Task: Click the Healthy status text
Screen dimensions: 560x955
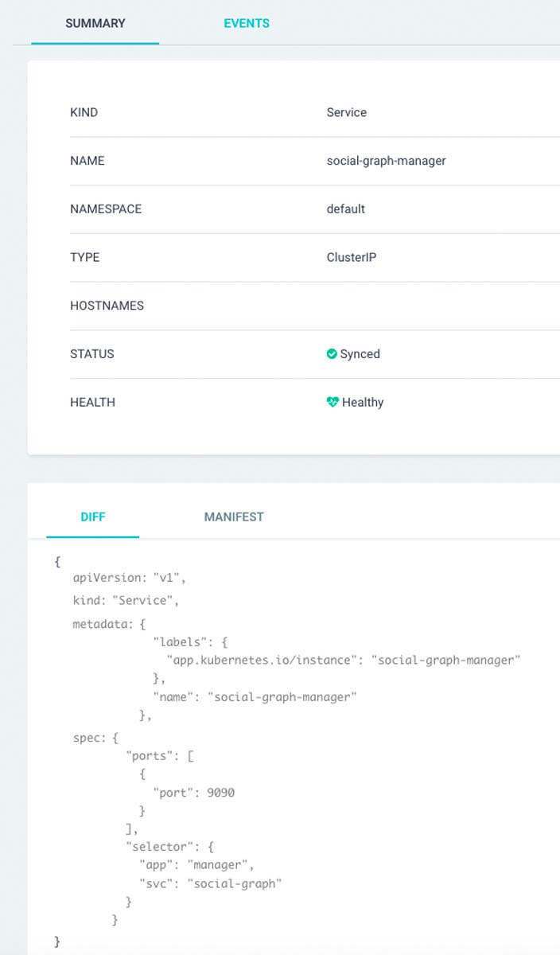Action: point(363,403)
